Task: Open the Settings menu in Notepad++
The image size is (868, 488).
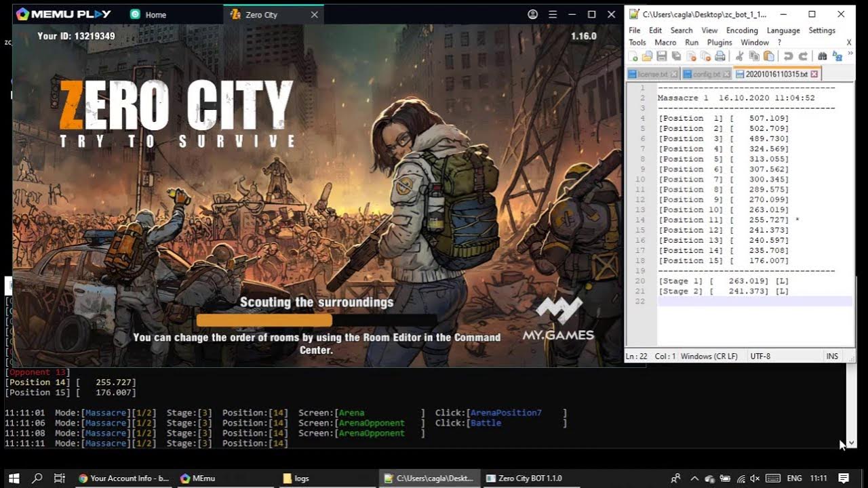Action: click(822, 30)
